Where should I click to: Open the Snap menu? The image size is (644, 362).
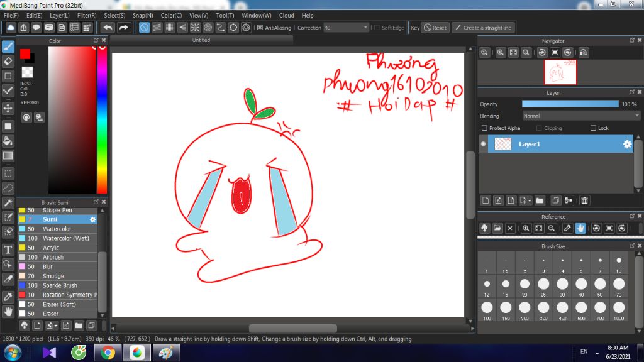(143, 15)
